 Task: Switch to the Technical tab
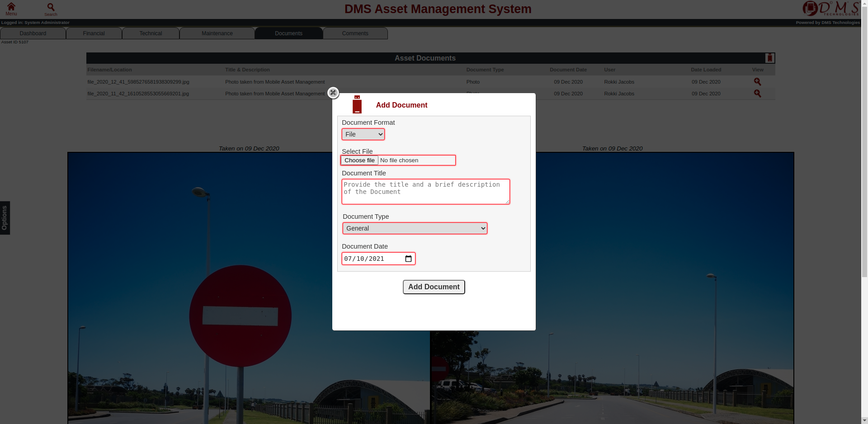pyautogui.click(x=151, y=33)
